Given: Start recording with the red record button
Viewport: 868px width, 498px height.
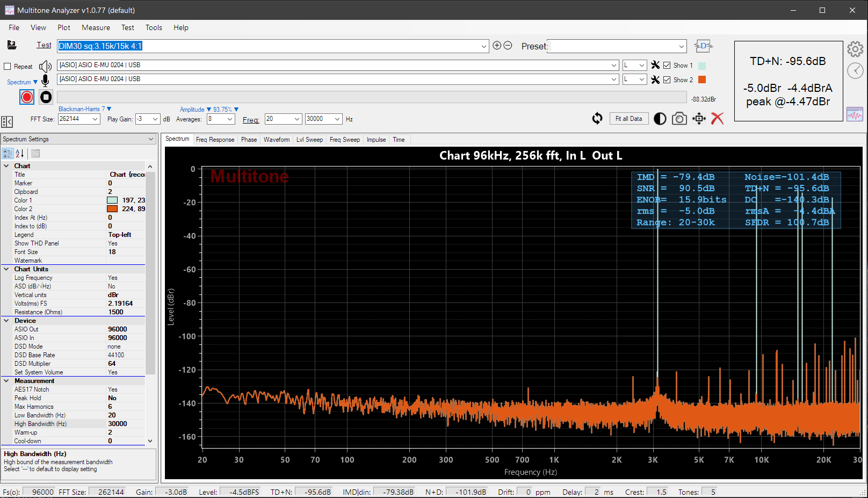Looking at the screenshot, I should point(27,97).
